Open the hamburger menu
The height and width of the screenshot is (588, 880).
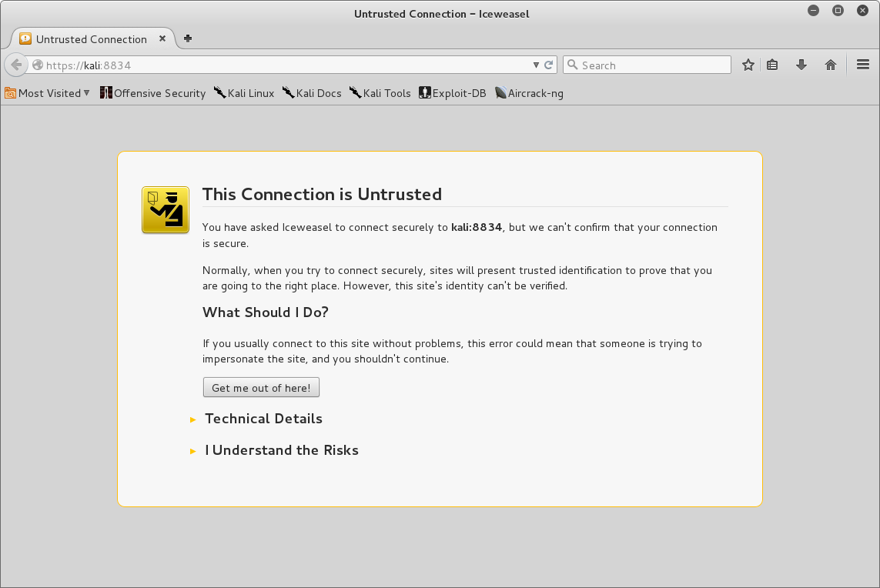point(863,65)
